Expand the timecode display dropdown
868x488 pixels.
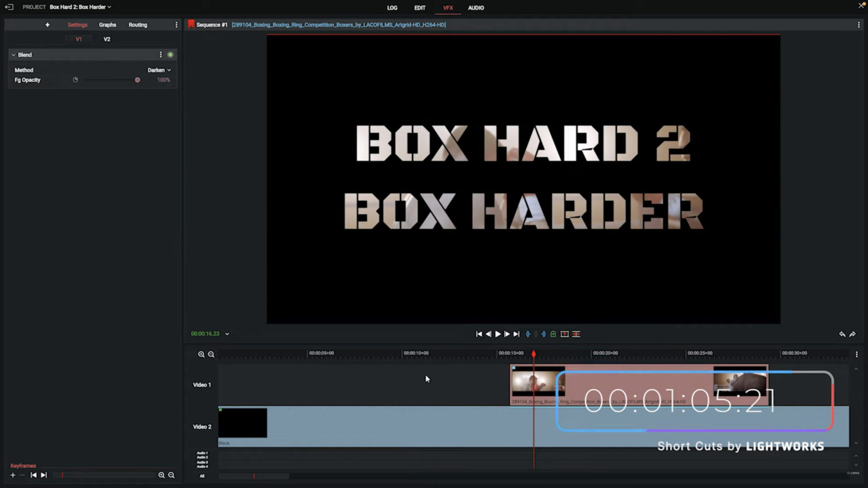(226, 333)
